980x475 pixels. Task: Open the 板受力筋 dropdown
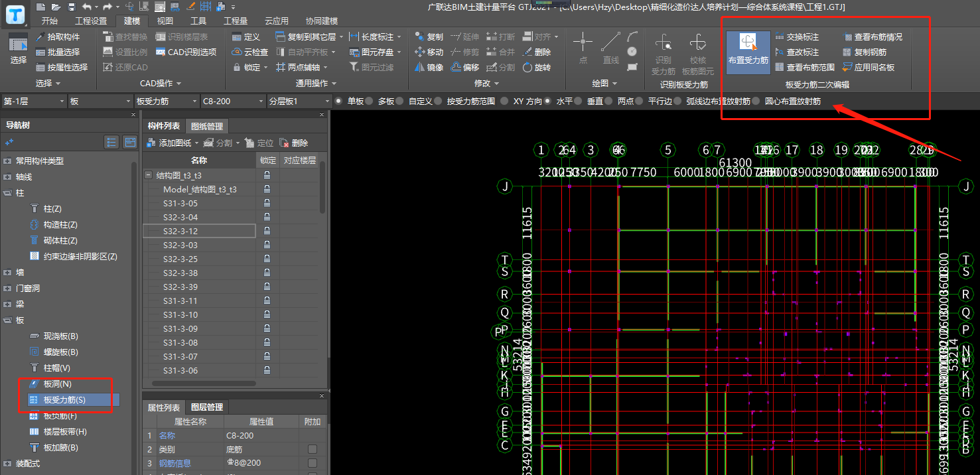pos(166,102)
